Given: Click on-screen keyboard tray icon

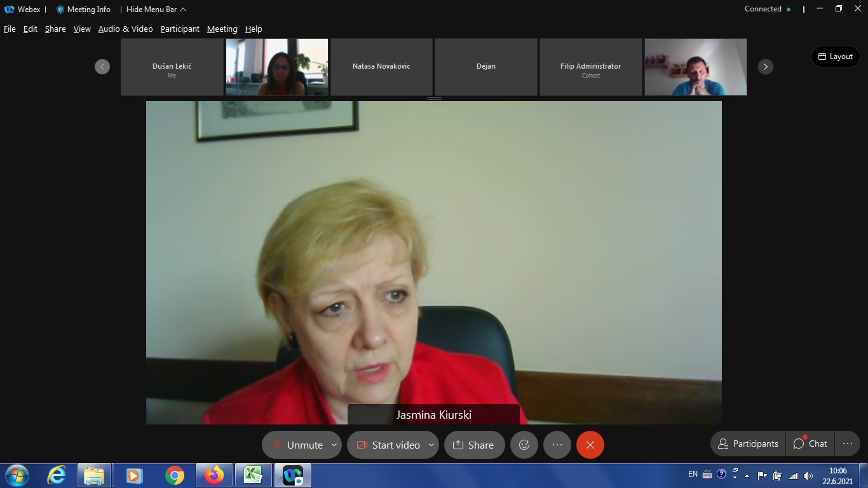Looking at the screenshot, I should [x=707, y=474].
